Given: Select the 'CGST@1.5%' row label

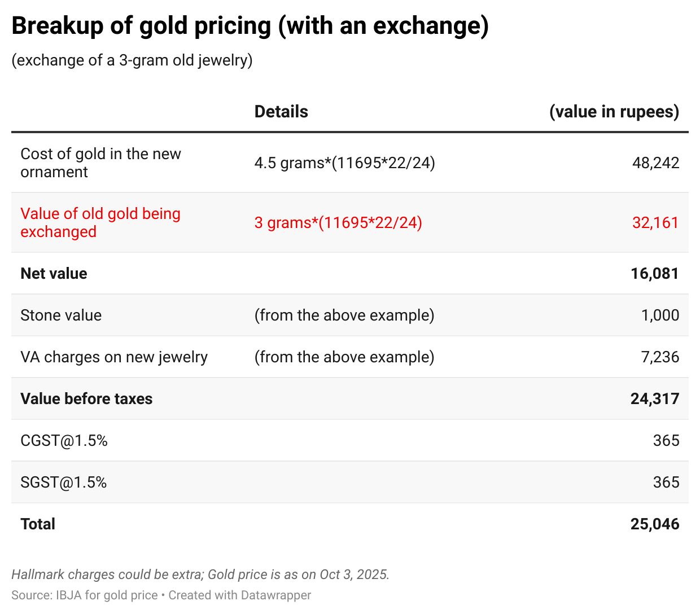Looking at the screenshot, I should click(64, 441).
